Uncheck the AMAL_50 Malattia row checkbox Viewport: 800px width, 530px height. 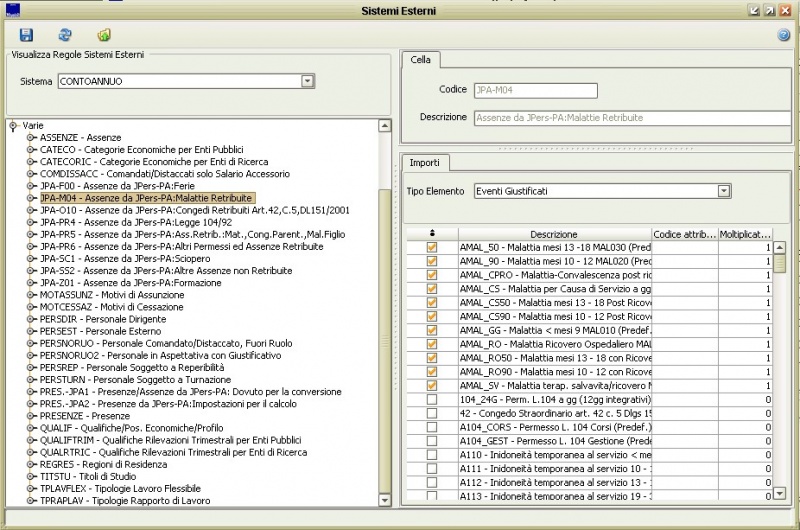coord(432,247)
